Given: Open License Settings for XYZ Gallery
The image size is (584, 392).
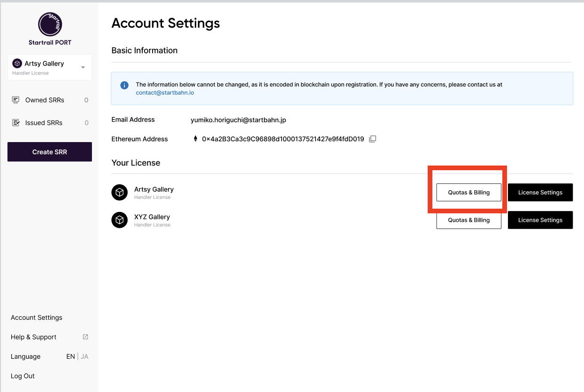Looking at the screenshot, I should [540, 220].
